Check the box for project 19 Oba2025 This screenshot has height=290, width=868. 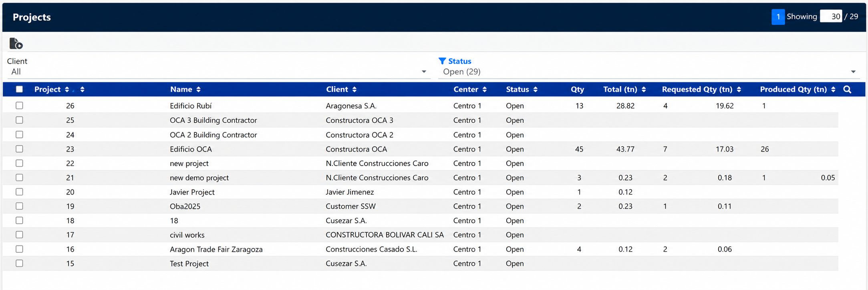coord(19,206)
